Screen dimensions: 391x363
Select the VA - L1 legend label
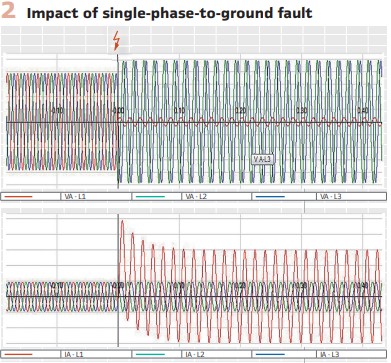[x=75, y=197]
